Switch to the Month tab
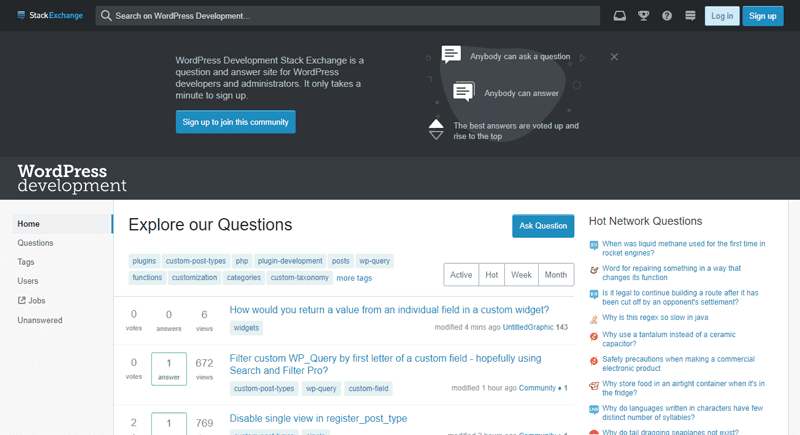 (556, 275)
